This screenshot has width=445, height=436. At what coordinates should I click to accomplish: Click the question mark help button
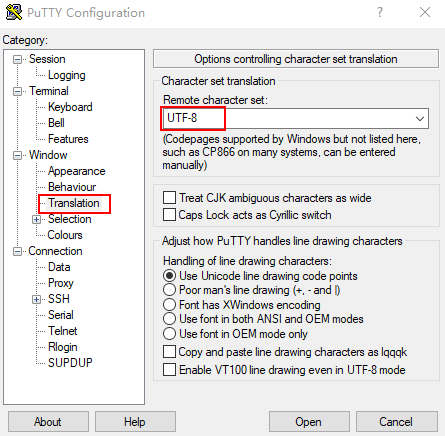(x=380, y=13)
